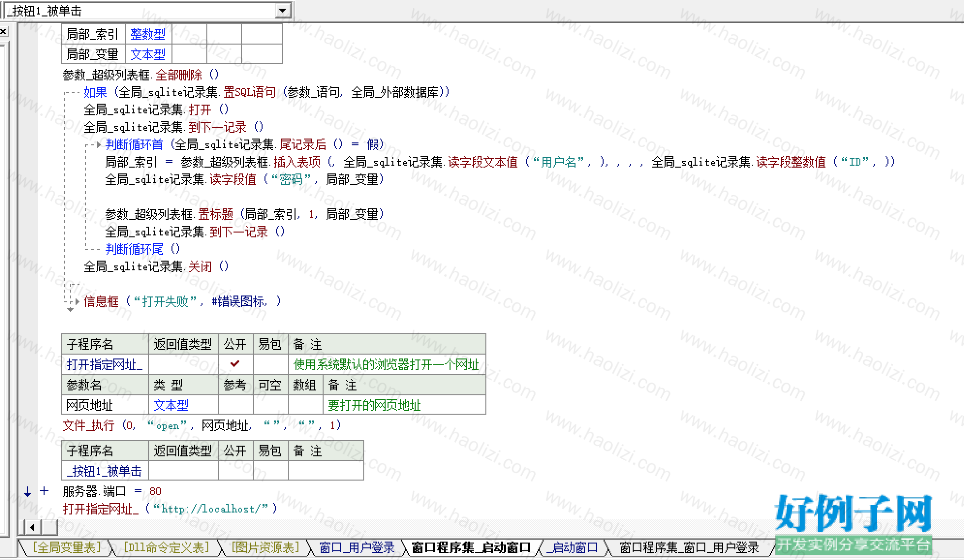Click the remark 要打开的网页地址
The width and height of the screenshot is (964, 560).
[374, 405]
